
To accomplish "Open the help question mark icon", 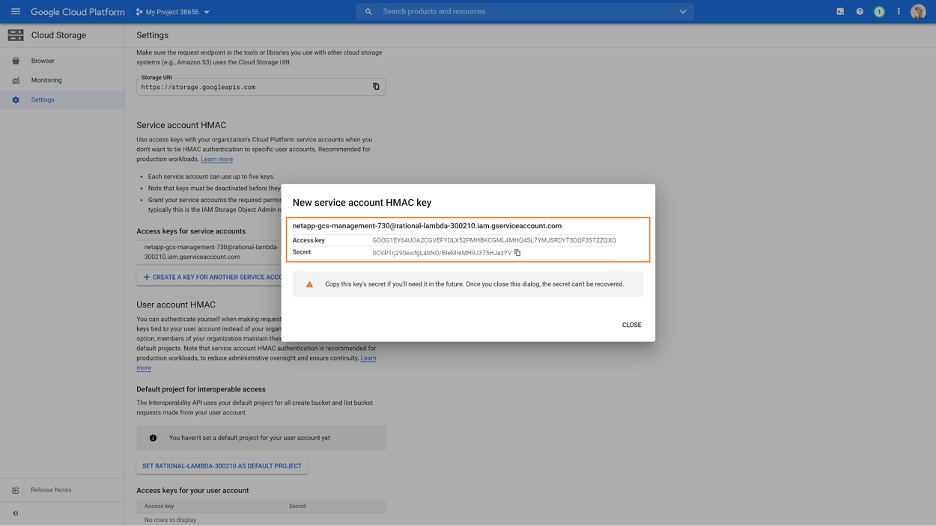I will 859,12.
